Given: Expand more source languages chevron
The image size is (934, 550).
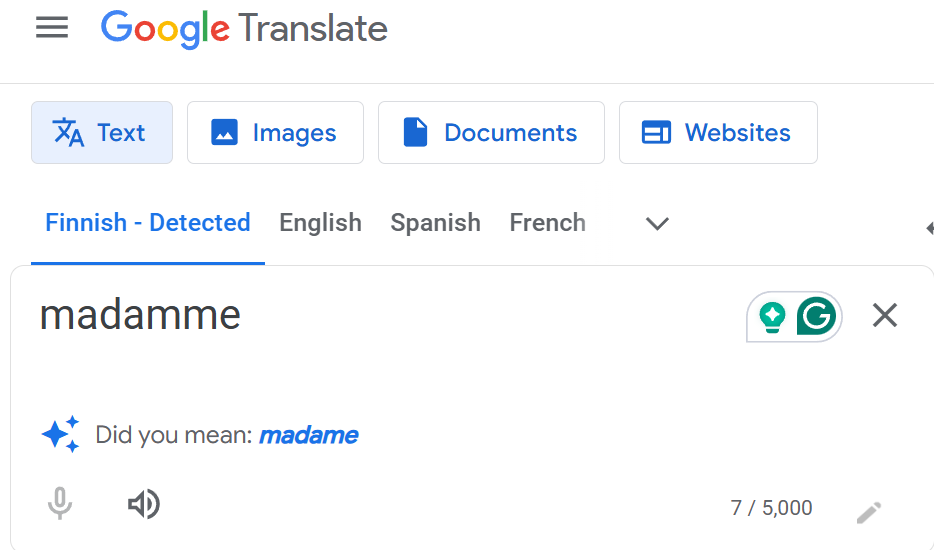Looking at the screenshot, I should coord(657,223).
